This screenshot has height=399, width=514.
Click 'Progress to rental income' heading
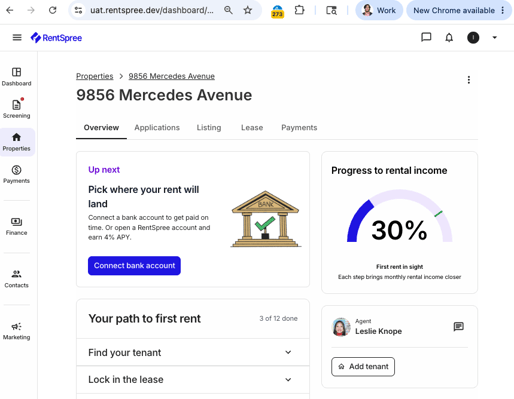coord(389,171)
